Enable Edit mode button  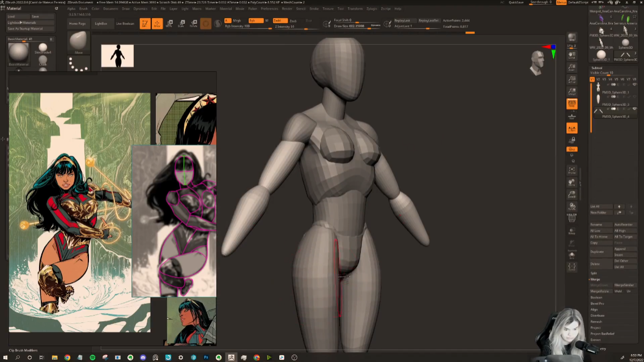pyautogui.click(x=144, y=23)
